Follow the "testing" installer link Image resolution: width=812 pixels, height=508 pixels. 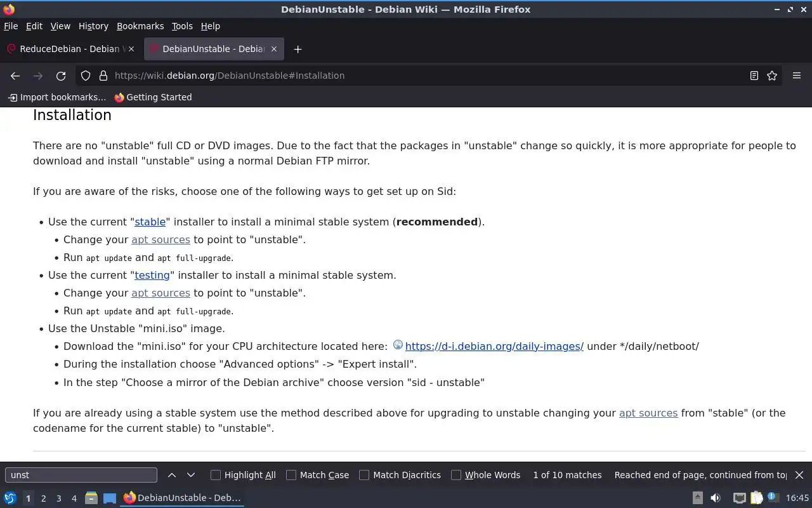(x=152, y=275)
